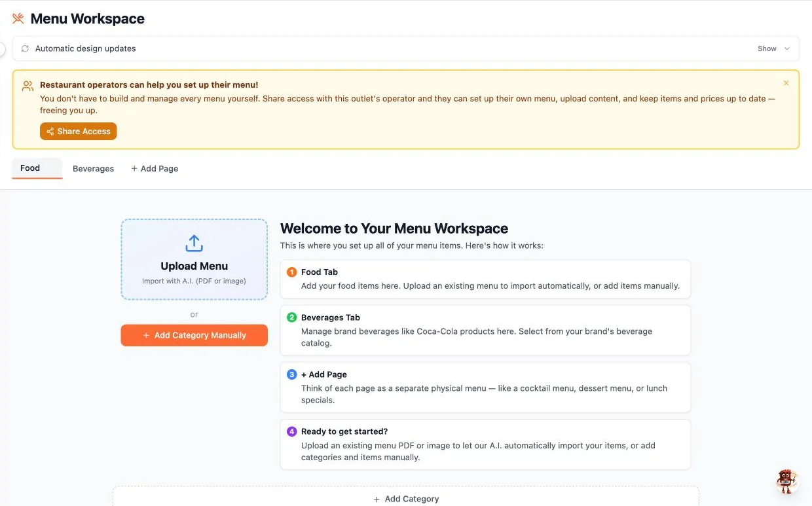Click the green step 2 badge for Beverages Tab
The image size is (812, 506).
(292, 317)
